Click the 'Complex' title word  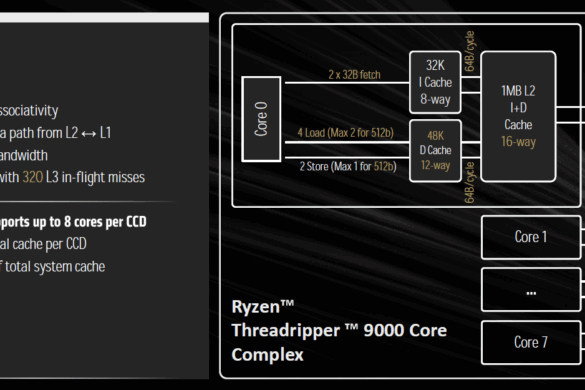pos(268,355)
